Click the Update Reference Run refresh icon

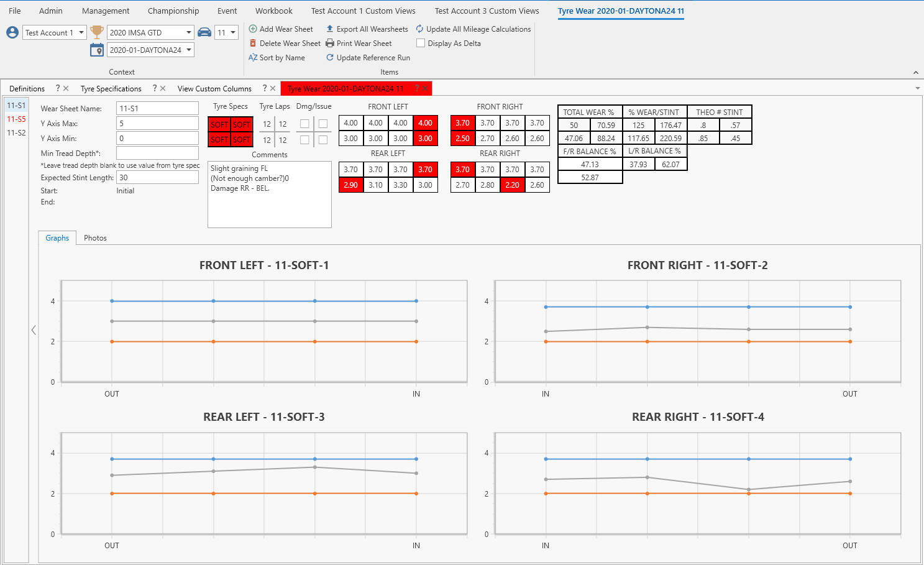tap(330, 58)
